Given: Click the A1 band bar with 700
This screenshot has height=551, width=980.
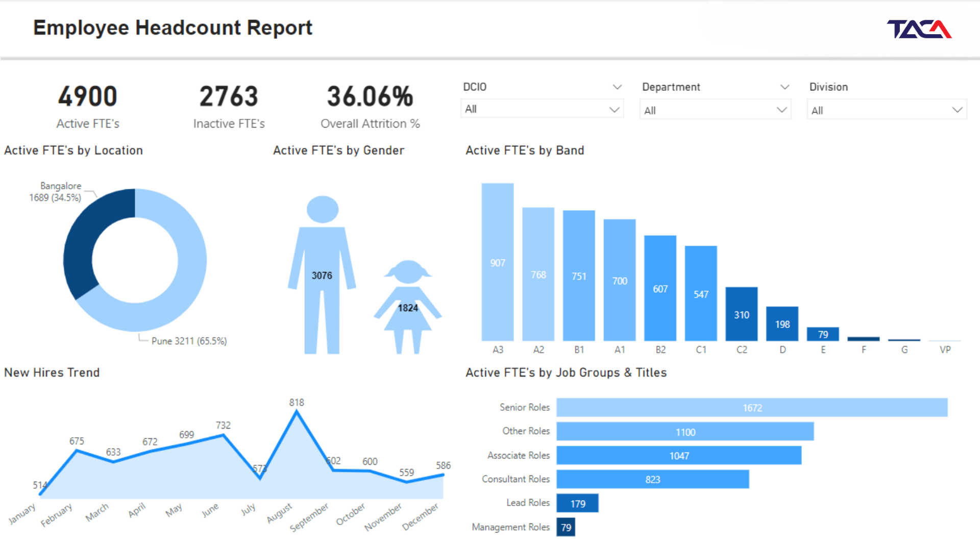Looking at the screenshot, I should pos(620,280).
